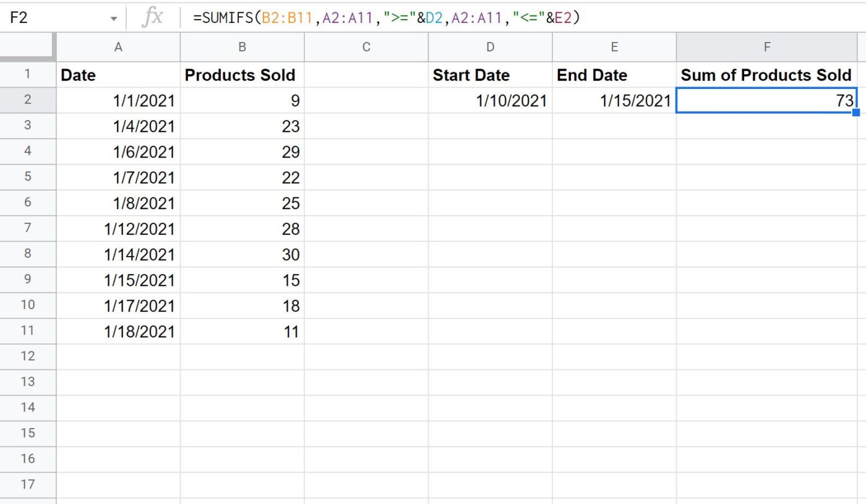Viewport: 866px width, 504px height.
Task: Select column C header
Action: (366, 48)
